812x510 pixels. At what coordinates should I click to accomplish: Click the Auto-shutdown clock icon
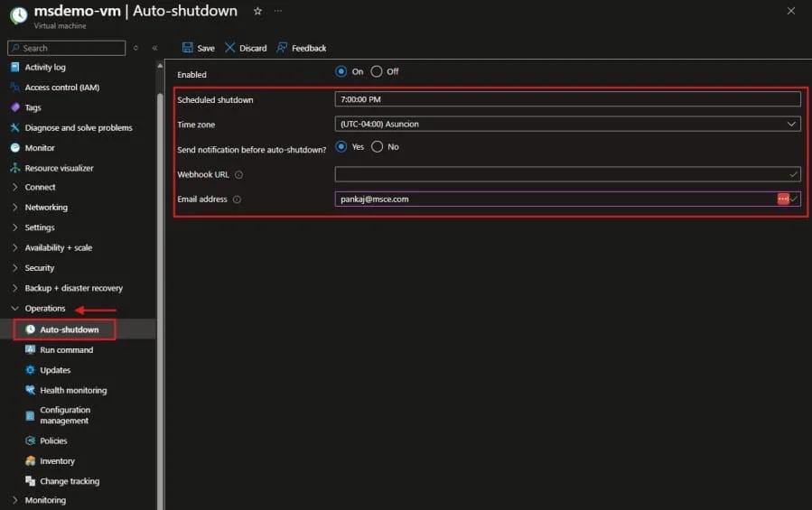(x=30, y=329)
